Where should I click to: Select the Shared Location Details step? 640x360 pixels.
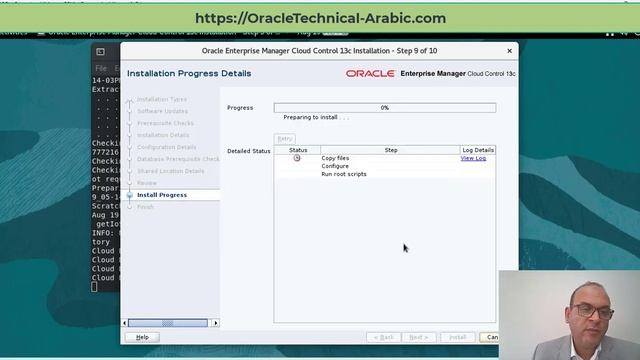click(171, 171)
